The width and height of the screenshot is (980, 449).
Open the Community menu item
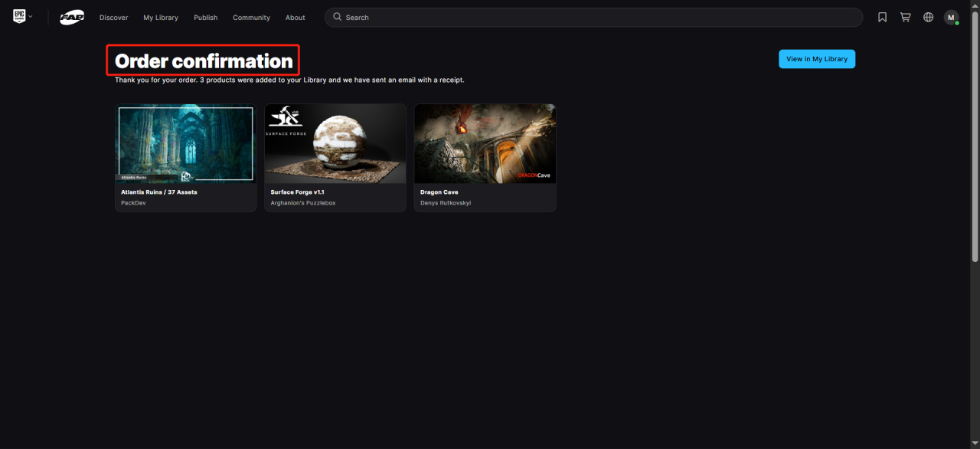[x=251, y=18]
